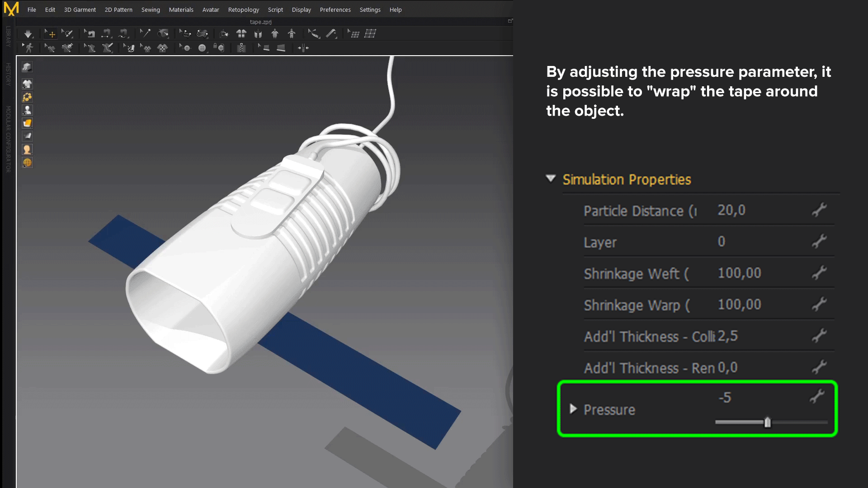This screenshot has height=488, width=868.
Task: Click the tape measure tool icon
Action: tap(331, 34)
